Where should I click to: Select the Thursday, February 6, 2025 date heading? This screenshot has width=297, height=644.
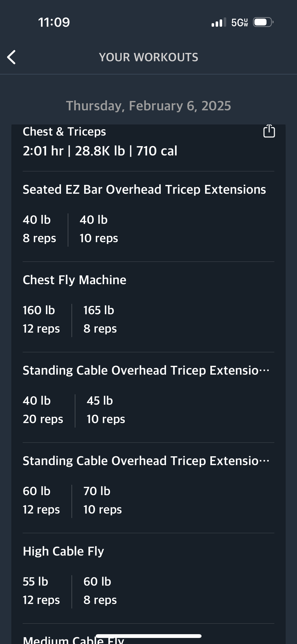[148, 106]
